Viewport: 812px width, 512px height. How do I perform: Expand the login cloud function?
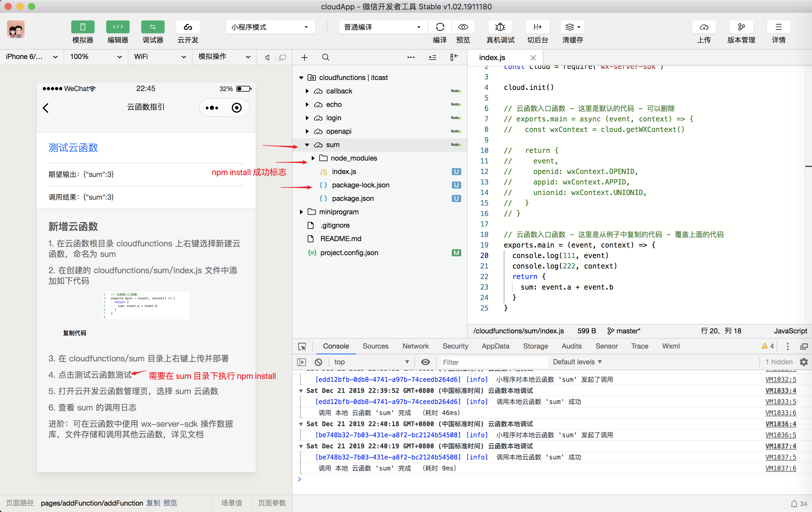tap(307, 118)
